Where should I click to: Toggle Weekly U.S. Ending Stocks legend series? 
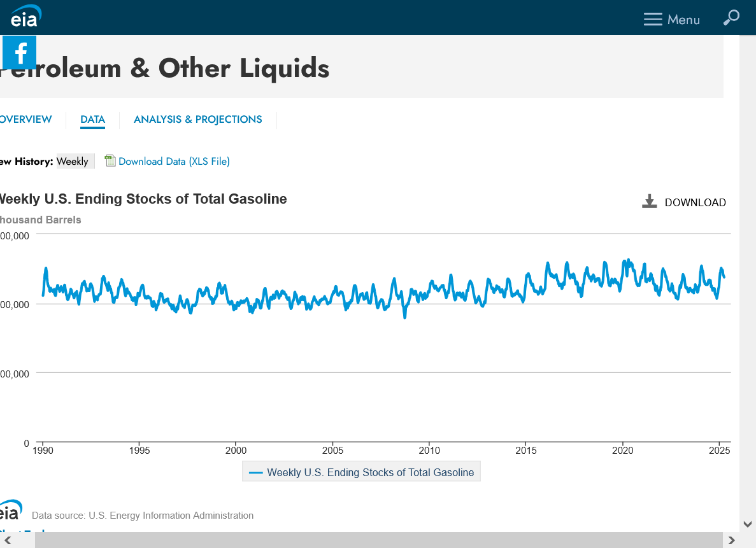(361, 472)
